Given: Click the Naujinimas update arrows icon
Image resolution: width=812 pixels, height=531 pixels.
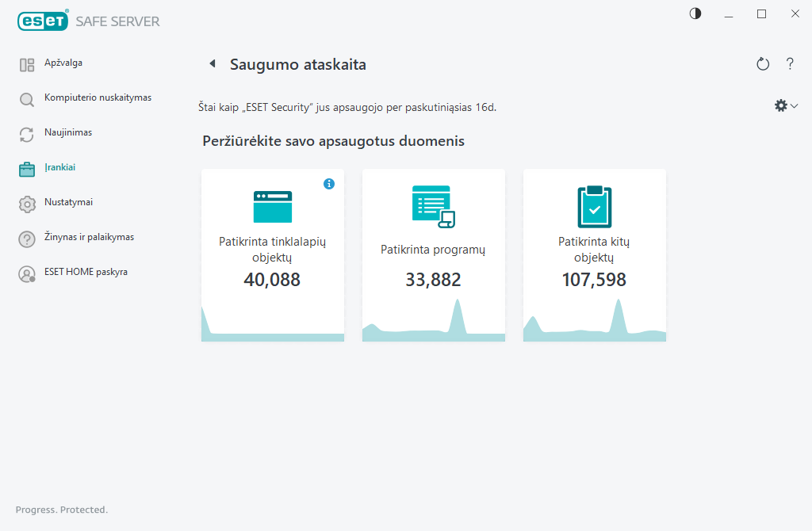Looking at the screenshot, I should (27, 135).
